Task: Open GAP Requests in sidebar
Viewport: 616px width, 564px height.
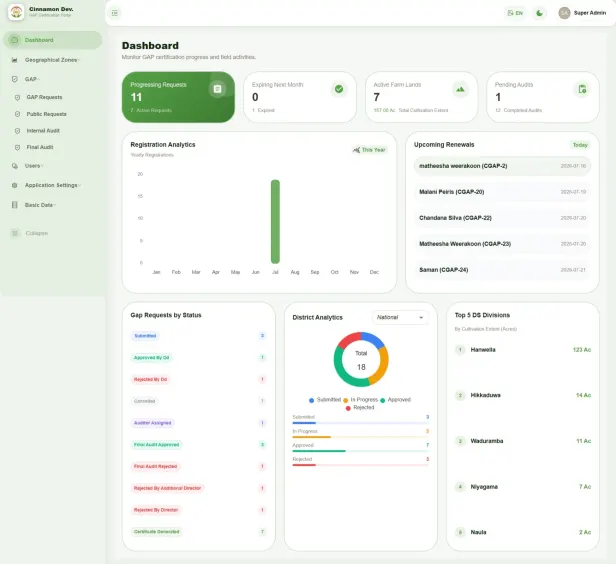Action: click(x=44, y=97)
